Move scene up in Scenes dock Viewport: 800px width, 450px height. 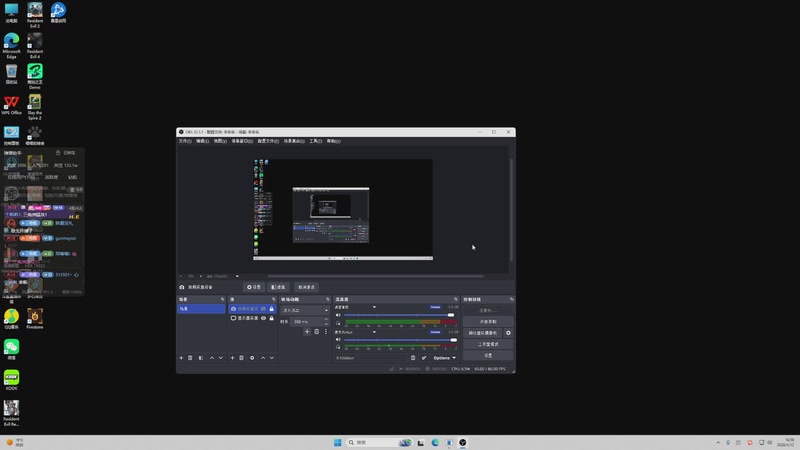click(212, 358)
